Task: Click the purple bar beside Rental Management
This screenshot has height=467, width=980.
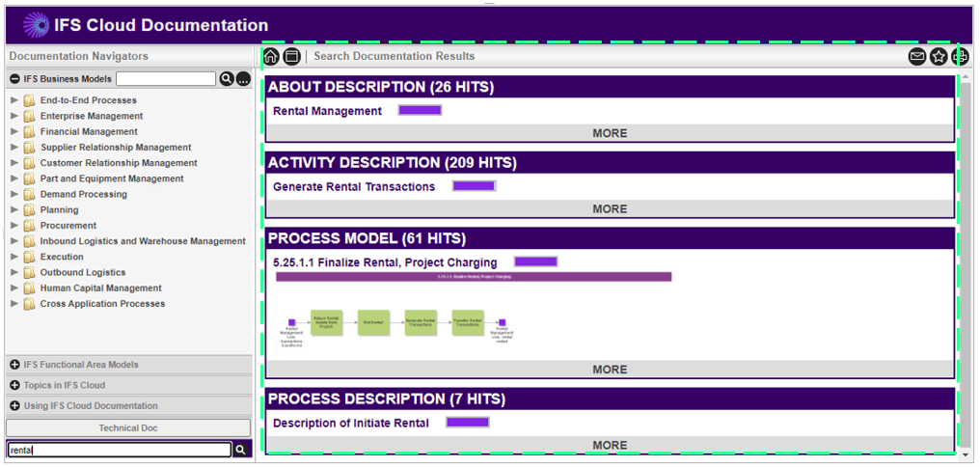Action: point(420,111)
